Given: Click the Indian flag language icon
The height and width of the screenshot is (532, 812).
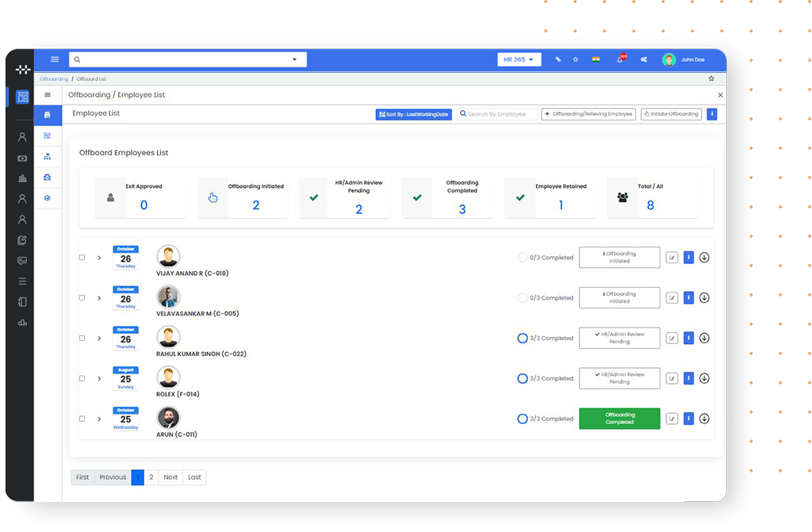Looking at the screenshot, I should click(x=595, y=59).
